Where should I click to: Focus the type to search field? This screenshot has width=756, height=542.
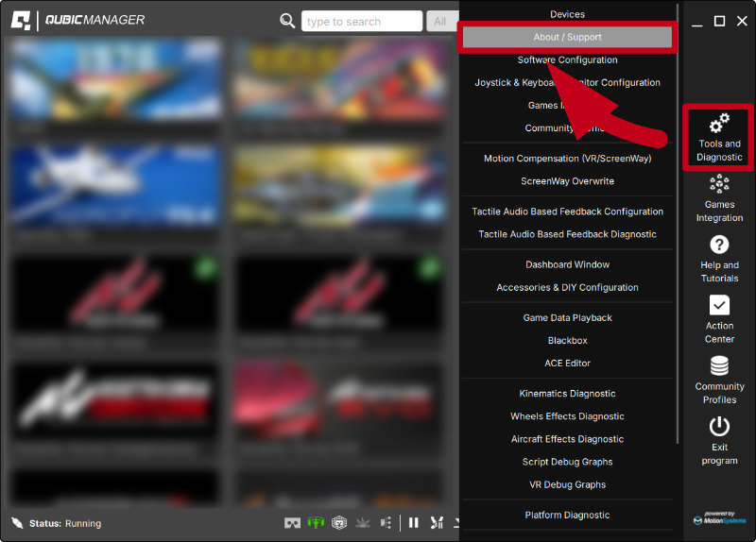362,21
